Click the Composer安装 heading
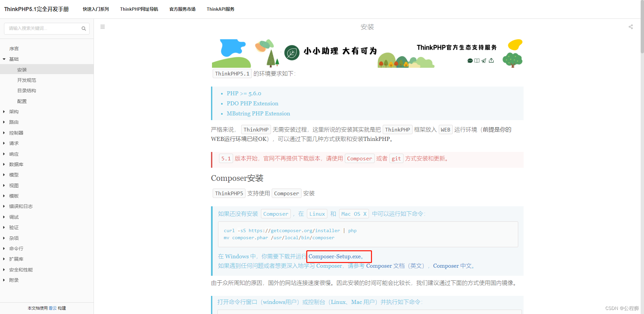The width and height of the screenshot is (644, 314). [x=237, y=178]
